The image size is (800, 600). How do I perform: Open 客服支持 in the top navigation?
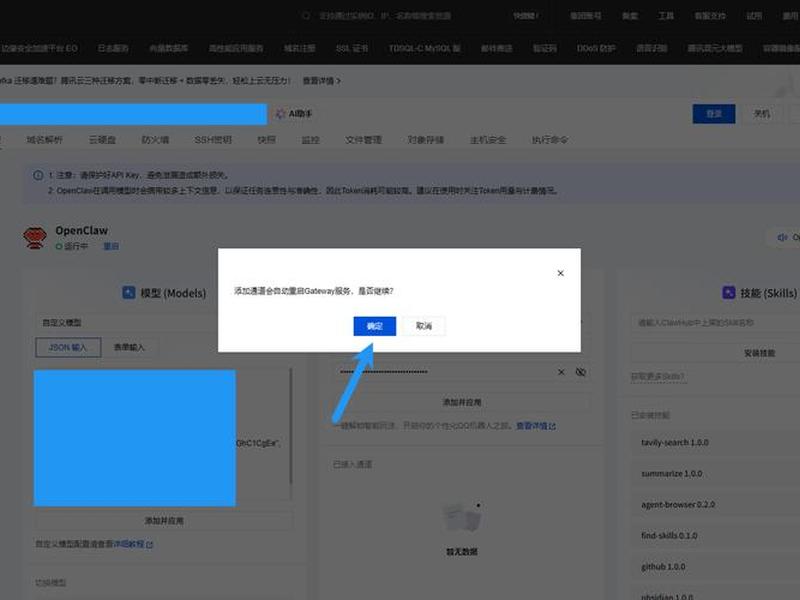pyautogui.click(x=710, y=16)
